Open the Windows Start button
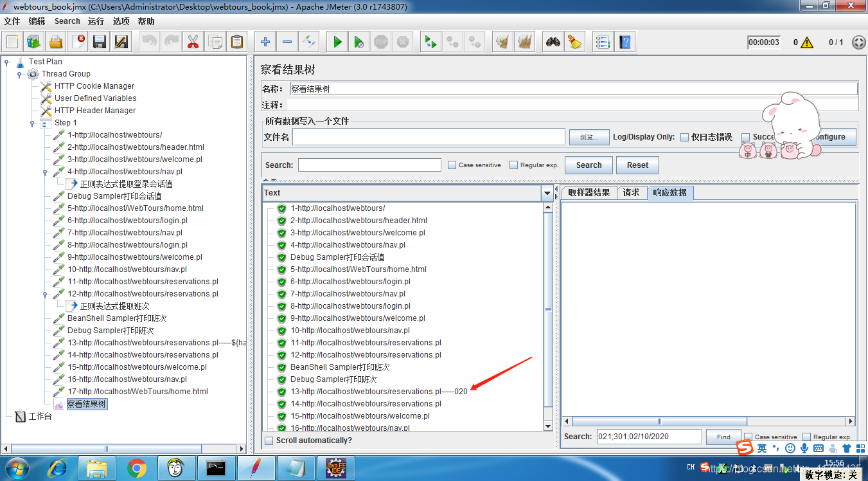 (x=17, y=468)
